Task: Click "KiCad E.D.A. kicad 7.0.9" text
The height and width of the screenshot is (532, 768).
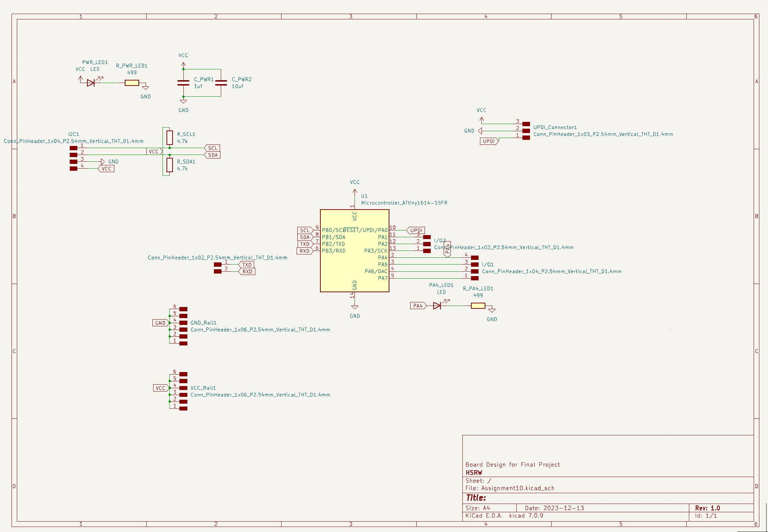Action: tap(504, 515)
